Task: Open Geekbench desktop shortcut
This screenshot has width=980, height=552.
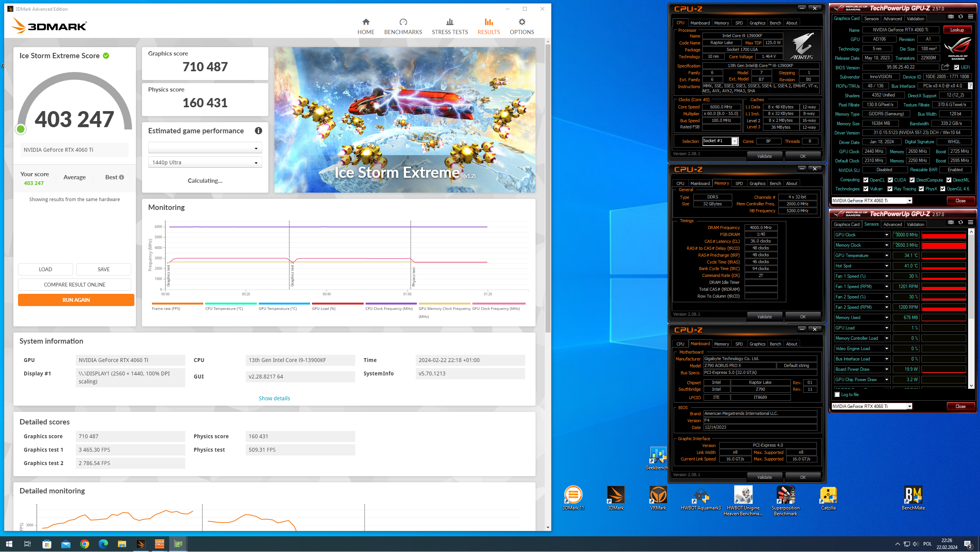Action: pos(657,458)
